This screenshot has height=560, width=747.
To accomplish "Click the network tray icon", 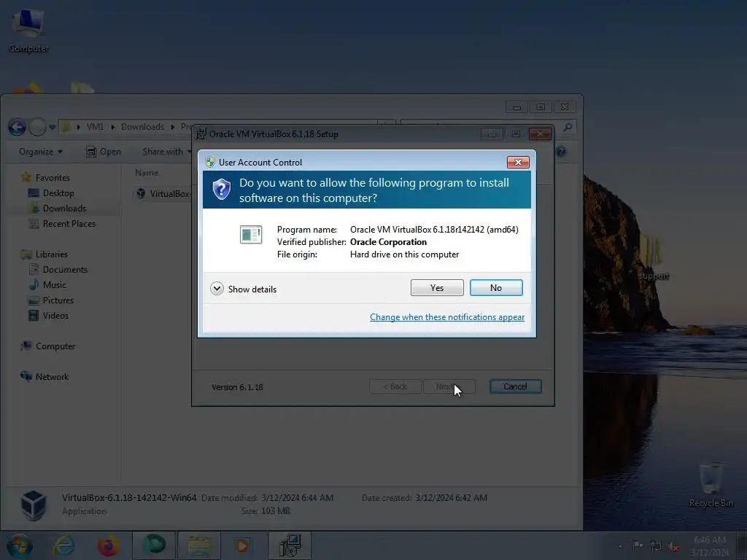I will click(x=656, y=545).
